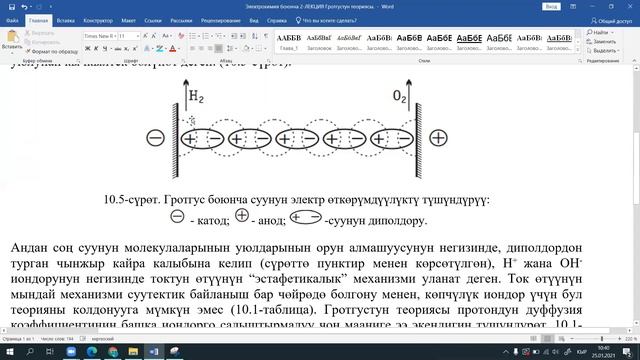Viewport: 640px width, 360px height.
Task: Click the sort paragraphs icon
Action: coord(255,36)
